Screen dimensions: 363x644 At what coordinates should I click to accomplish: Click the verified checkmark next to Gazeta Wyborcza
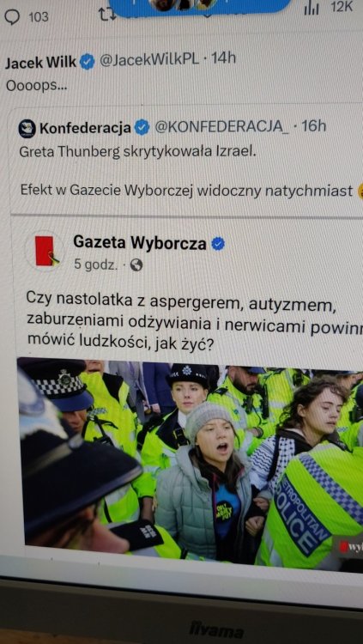point(218,244)
